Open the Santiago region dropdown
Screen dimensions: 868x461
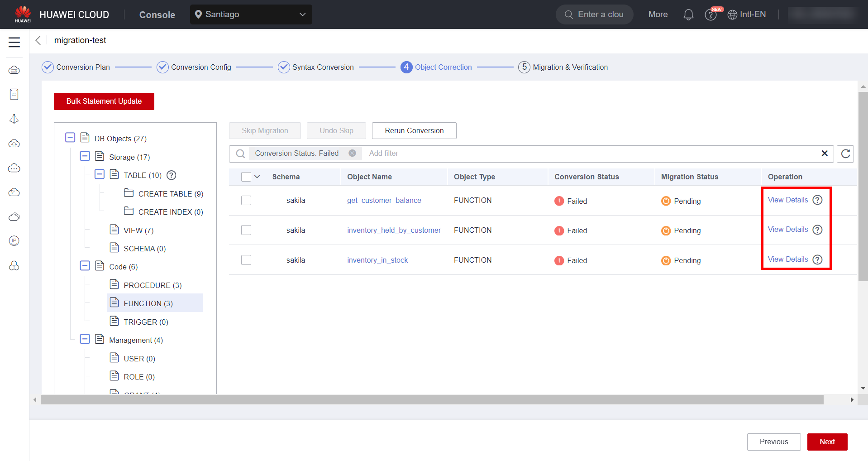(x=251, y=14)
